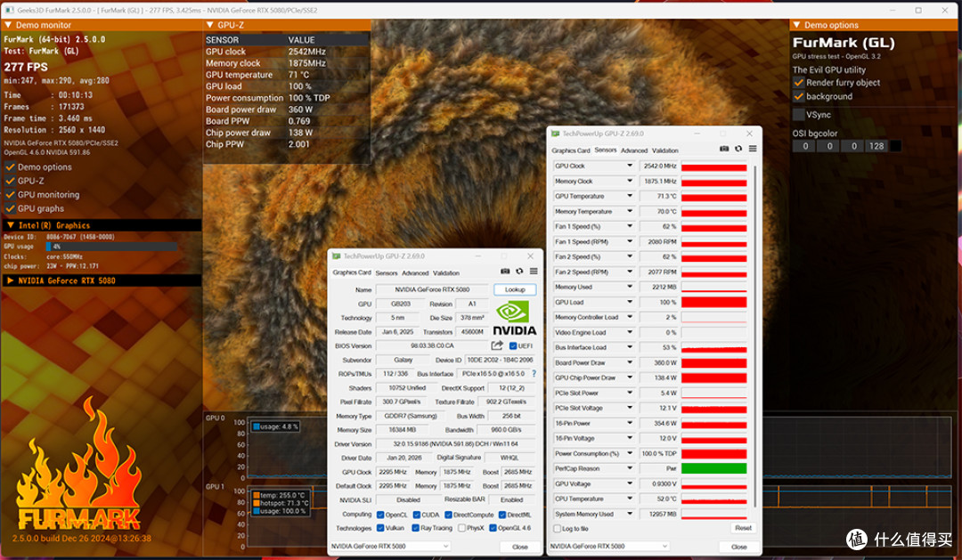
Task: Switch to Sensors tab in Graphics Card window
Action: 387,273
